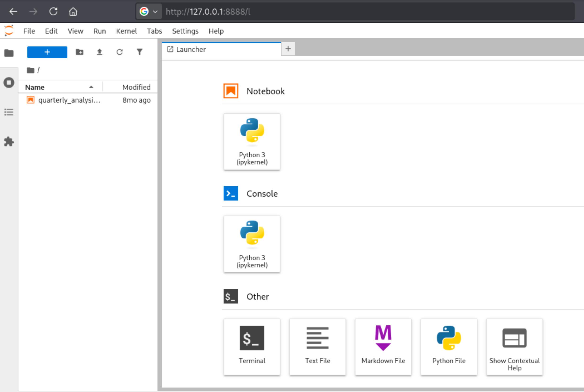Viewport: 584px width, 392px height.
Task: Expand the Google search engine dropdown
Action: coord(149,12)
